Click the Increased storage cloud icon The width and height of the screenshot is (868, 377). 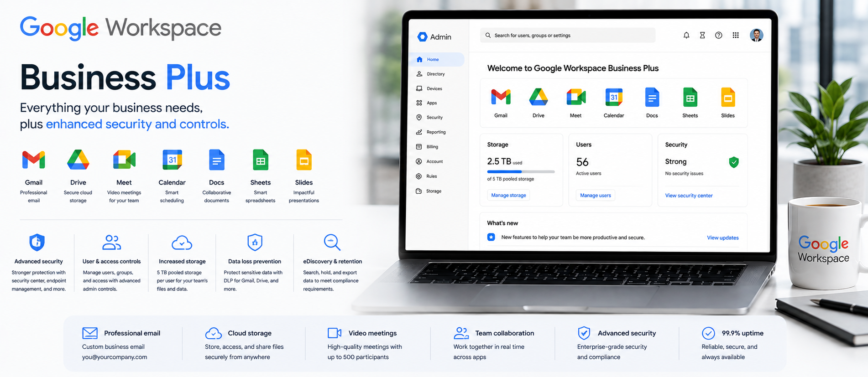(182, 243)
